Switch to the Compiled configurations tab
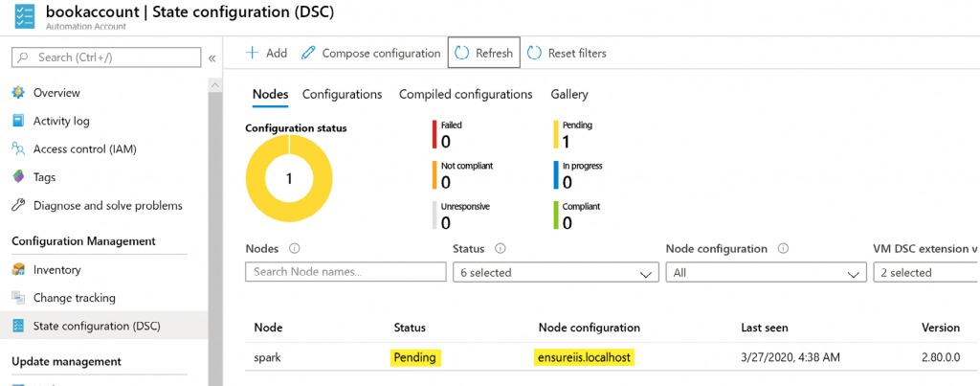Image resolution: width=980 pixels, height=386 pixels. tap(465, 94)
